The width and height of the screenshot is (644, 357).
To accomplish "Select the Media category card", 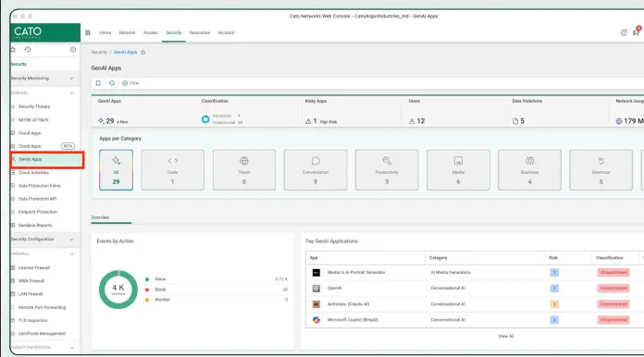I will click(458, 170).
